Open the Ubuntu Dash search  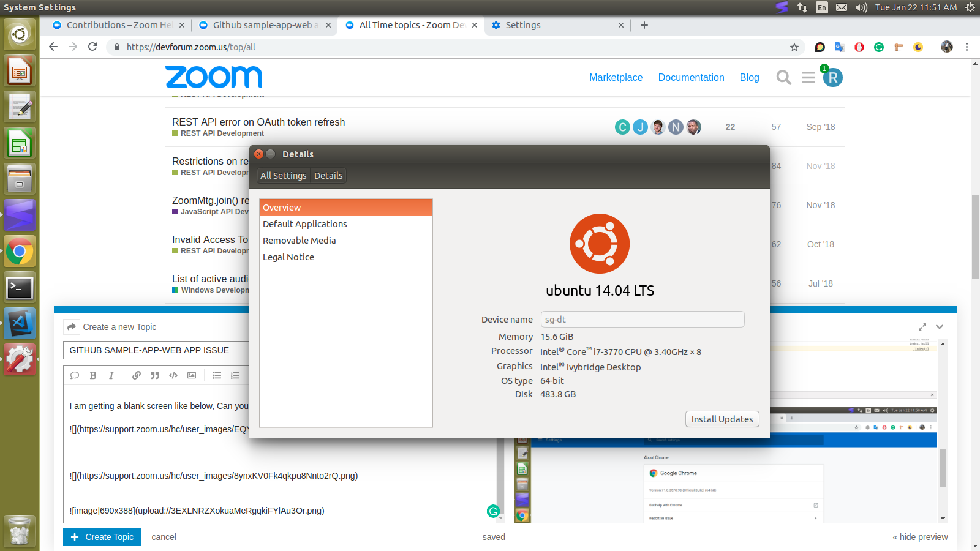[x=20, y=34]
